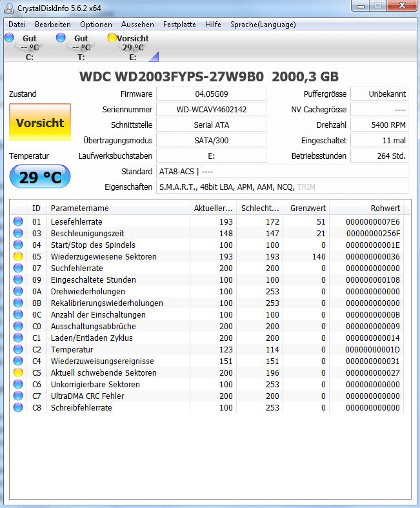420x508 pixels.
Task: Click the Drehzahl value 5400 RPM
Action: click(380, 125)
